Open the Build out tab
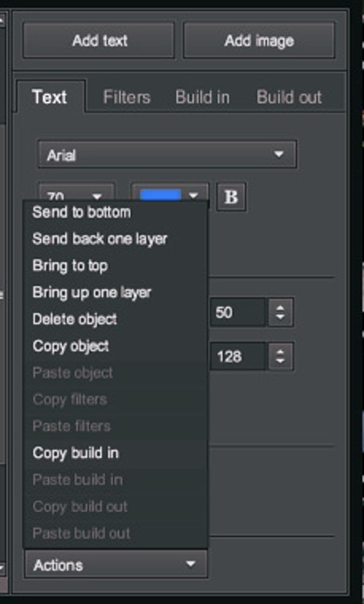364x604 pixels. 289,97
